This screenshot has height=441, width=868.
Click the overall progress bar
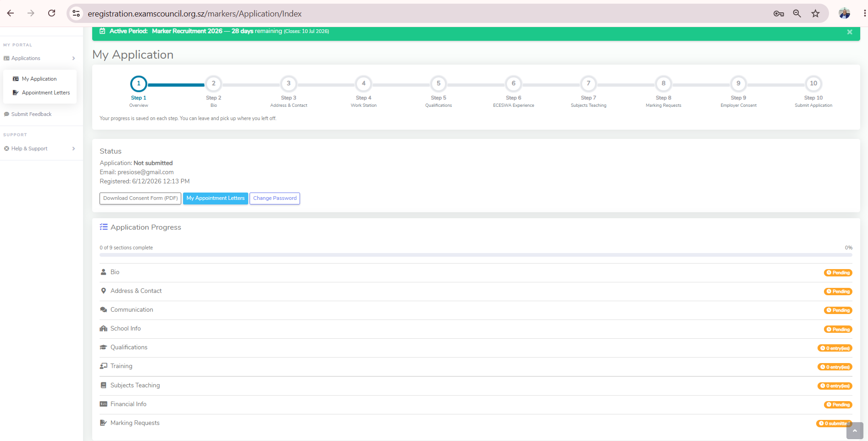(476, 254)
